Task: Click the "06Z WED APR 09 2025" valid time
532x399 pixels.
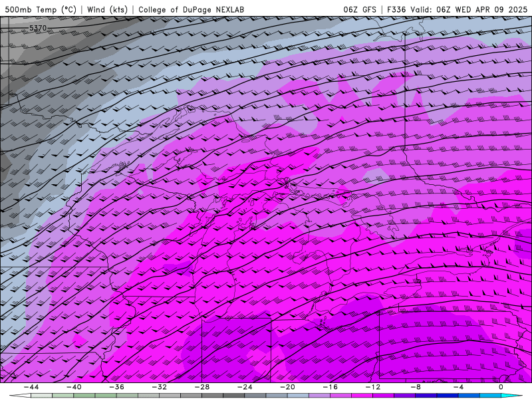Action: (481, 9)
